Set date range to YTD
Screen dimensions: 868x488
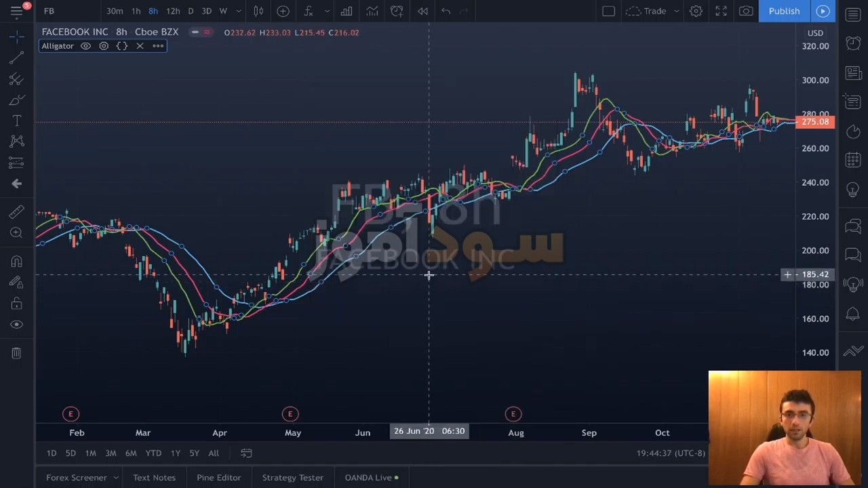tap(153, 453)
